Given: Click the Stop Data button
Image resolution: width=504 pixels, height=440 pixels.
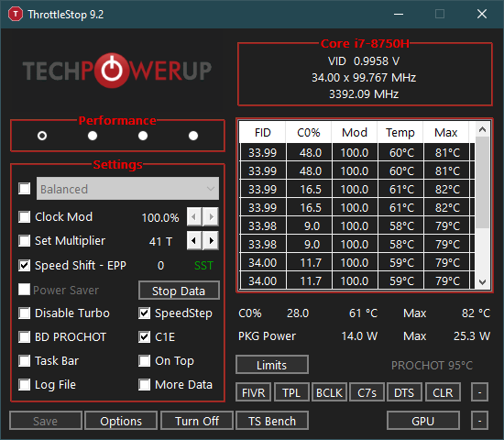Looking at the screenshot, I should 179,291.
